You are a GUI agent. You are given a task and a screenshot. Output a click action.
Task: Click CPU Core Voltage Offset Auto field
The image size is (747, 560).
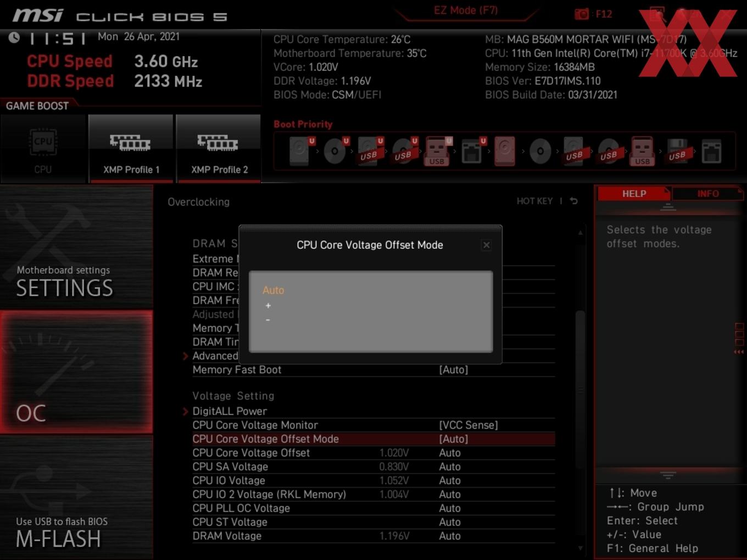[450, 453]
